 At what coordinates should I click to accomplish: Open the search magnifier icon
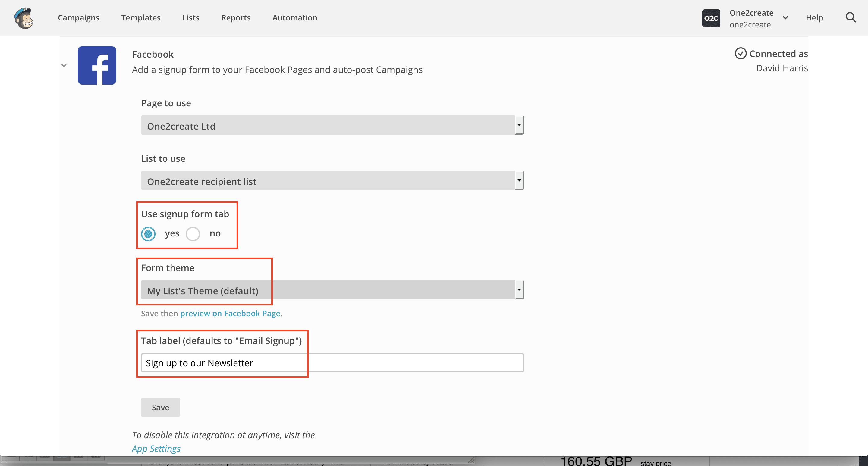[x=851, y=17]
